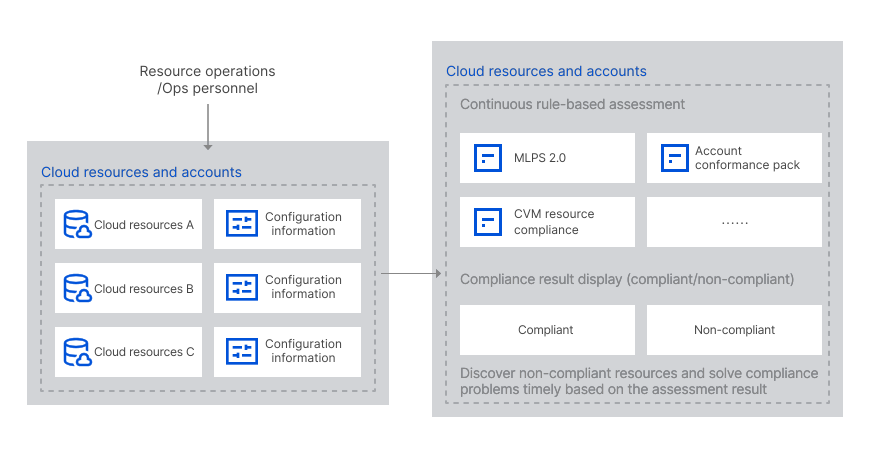Viewport: 887px width, 459px height.
Task: Click the MLPS 2.0 rule pack icon
Action: (488, 158)
